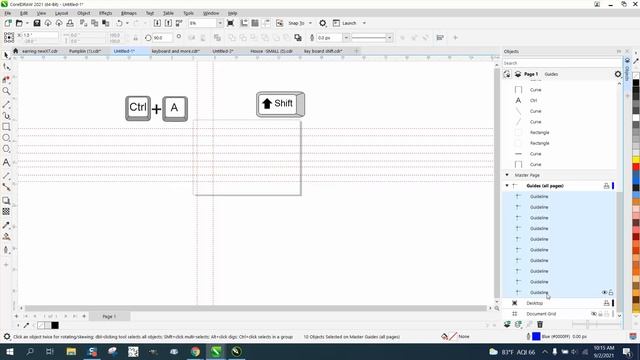The image size is (640, 360).
Task: Click the Page 1 tab at bottom
Action: 109,316
